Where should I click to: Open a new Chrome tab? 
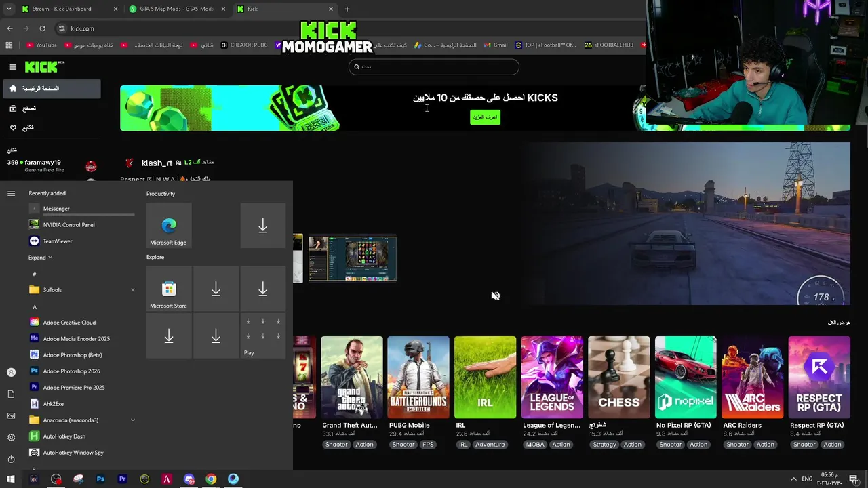click(x=347, y=9)
